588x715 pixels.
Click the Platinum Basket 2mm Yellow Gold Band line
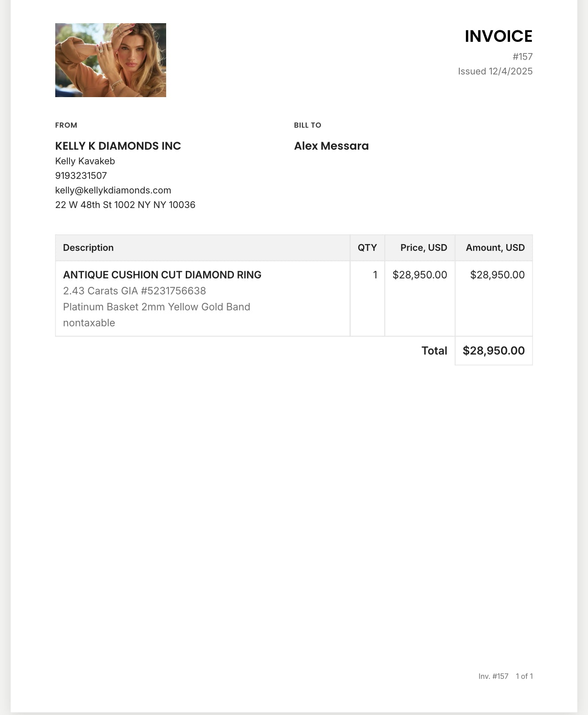coord(156,307)
